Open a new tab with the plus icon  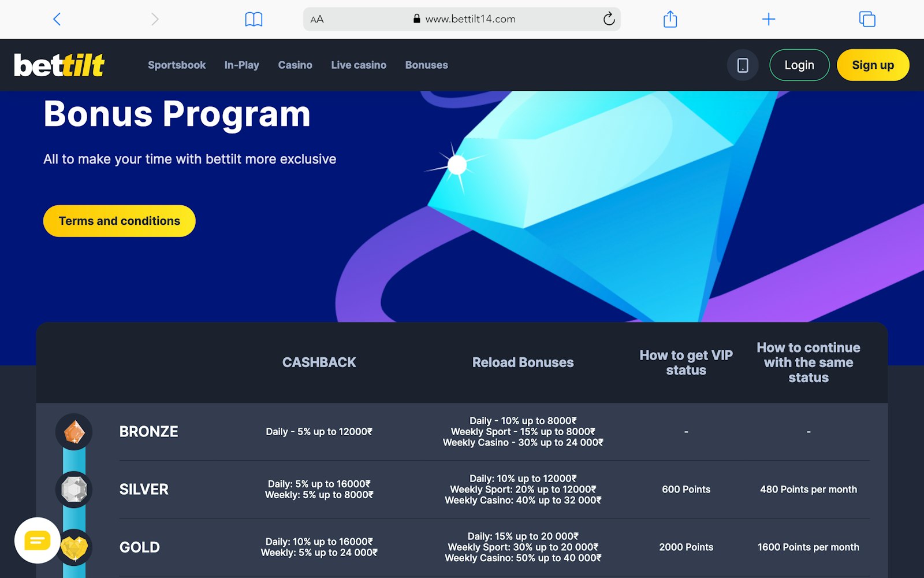pos(769,18)
